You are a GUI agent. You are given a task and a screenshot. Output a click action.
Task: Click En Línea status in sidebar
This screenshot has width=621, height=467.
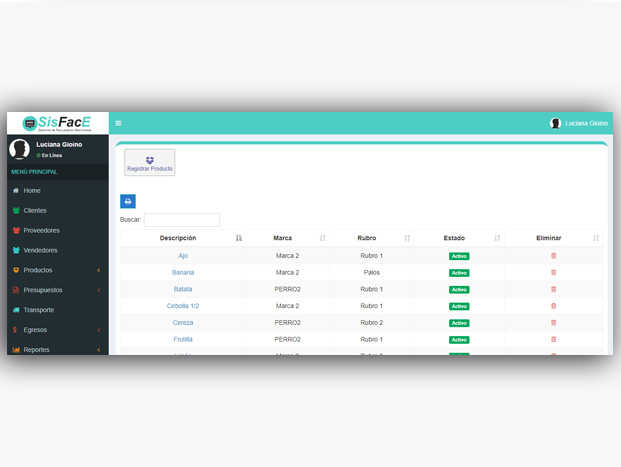49,155
